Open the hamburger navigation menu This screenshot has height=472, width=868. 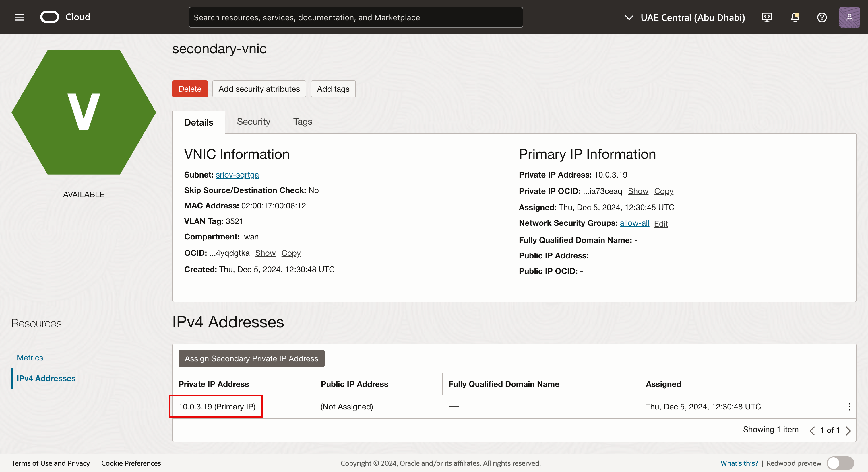20,17
